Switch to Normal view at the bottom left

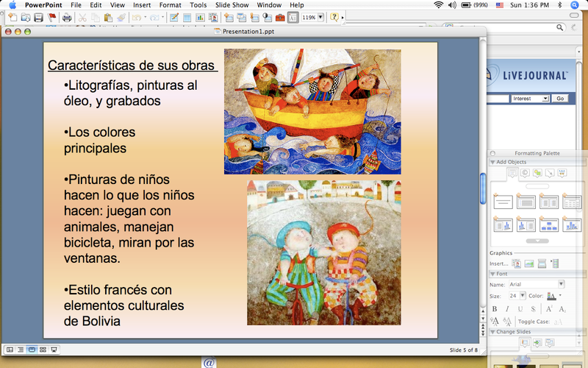click(10, 350)
